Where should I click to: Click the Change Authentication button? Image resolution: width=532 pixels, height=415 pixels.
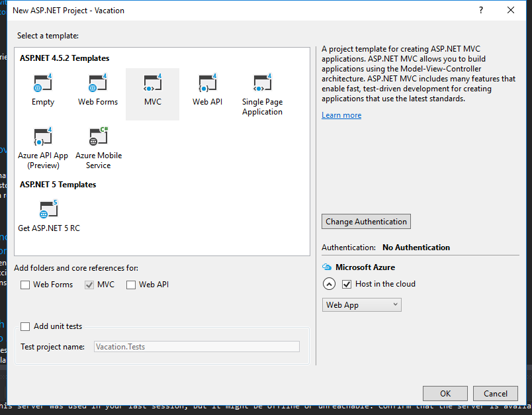click(x=366, y=221)
